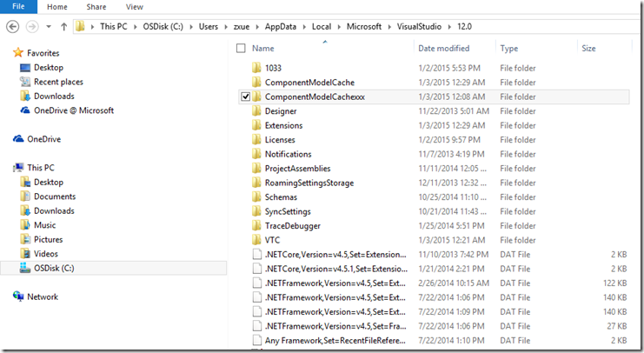Navigate to AppData breadcrumb

[281, 26]
